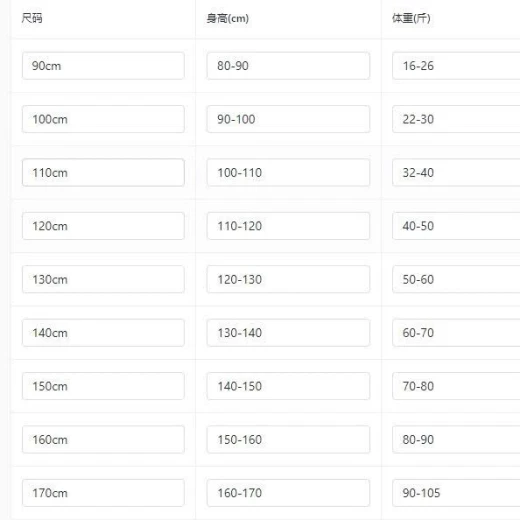Select the 100cm size field

pyautogui.click(x=103, y=119)
